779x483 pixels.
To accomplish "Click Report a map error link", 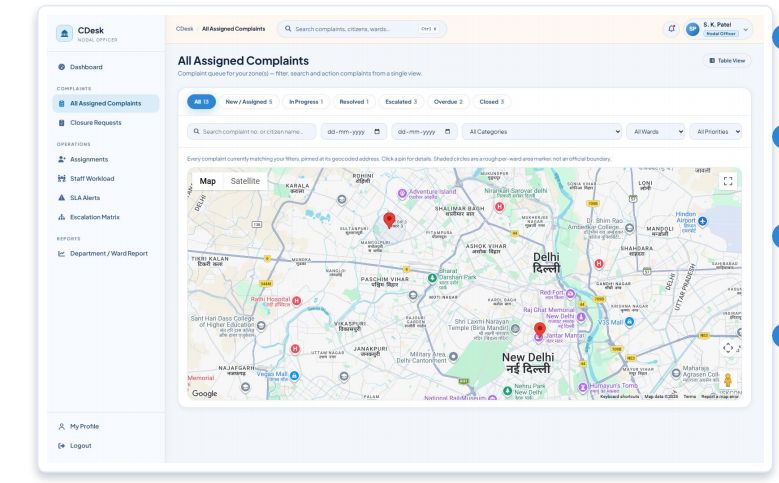I will click(x=720, y=397).
